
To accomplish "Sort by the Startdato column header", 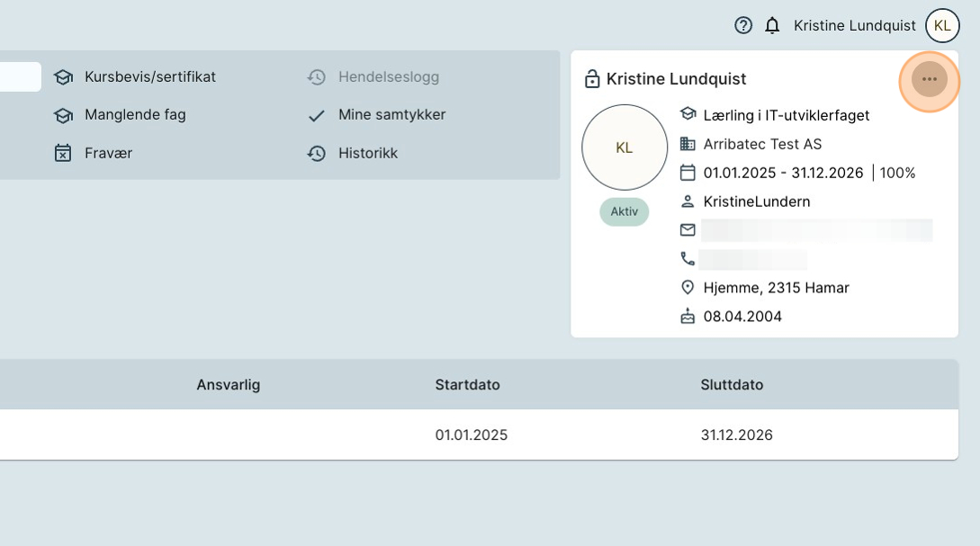I will pos(467,385).
